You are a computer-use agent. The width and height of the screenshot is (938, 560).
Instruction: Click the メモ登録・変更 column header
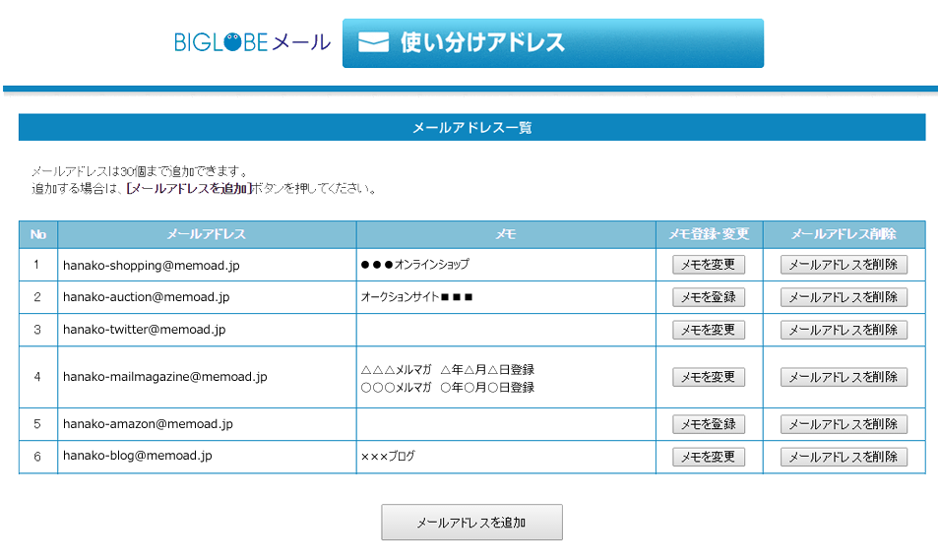[710, 234]
